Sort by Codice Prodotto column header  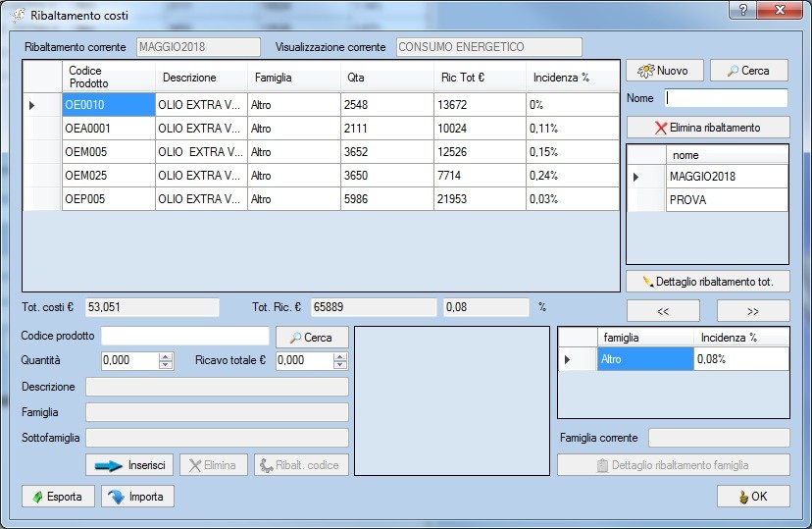click(108, 77)
